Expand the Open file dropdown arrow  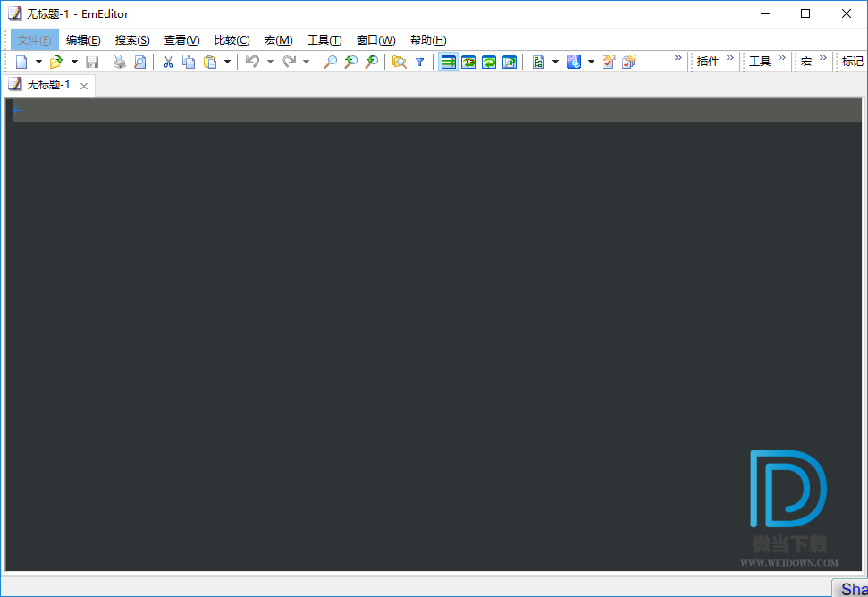(74, 62)
